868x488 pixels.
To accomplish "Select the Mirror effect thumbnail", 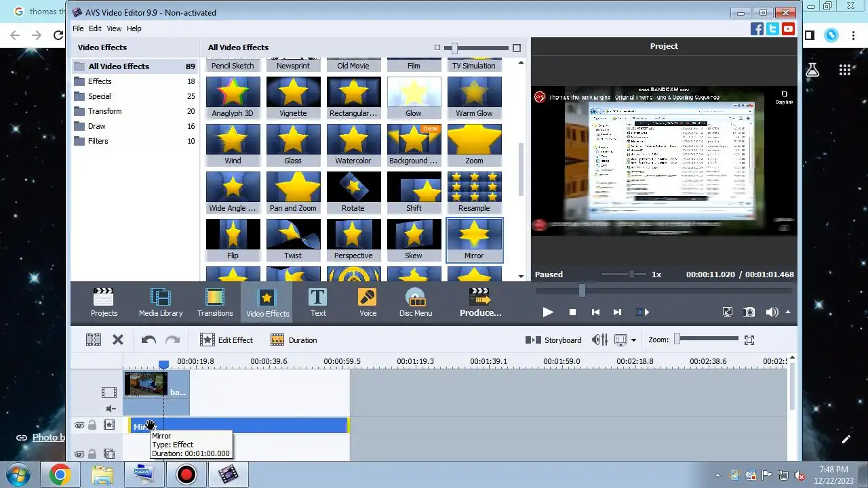I will click(474, 239).
